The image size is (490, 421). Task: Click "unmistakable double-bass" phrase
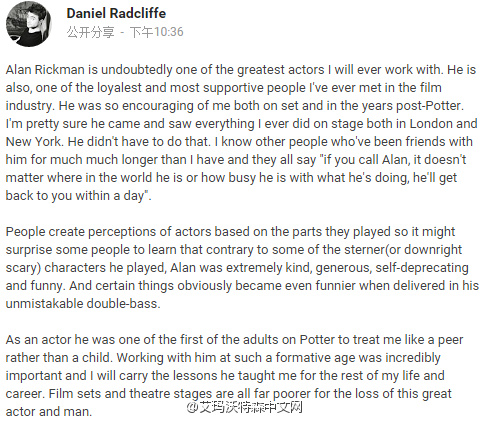[x=82, y=304]
